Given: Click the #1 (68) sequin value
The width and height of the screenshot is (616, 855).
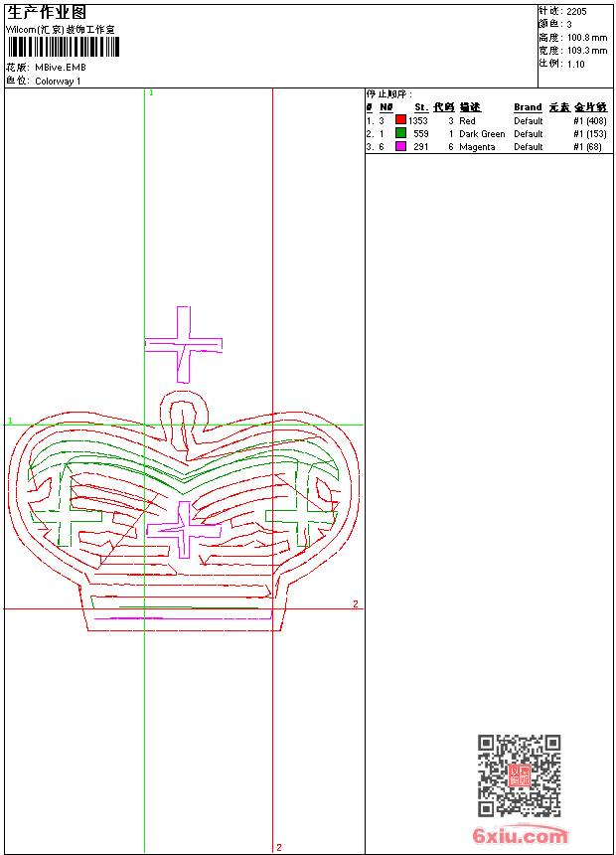Looking at the screenshot, I should (587, 147).
